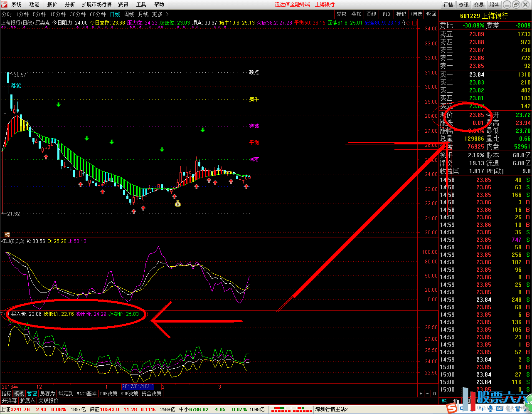The image size is (532, 414).
Task: Switch chart to 1分钟 period
Action: coord(22,14)
